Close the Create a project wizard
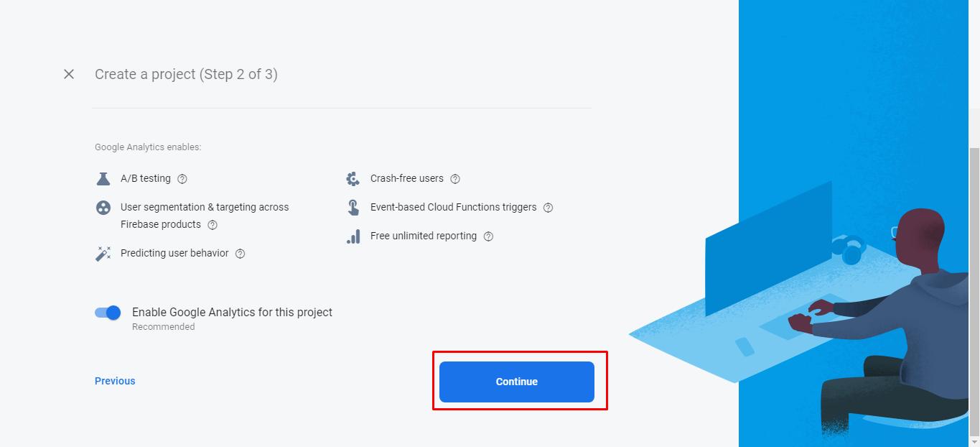 click(69, 74)
